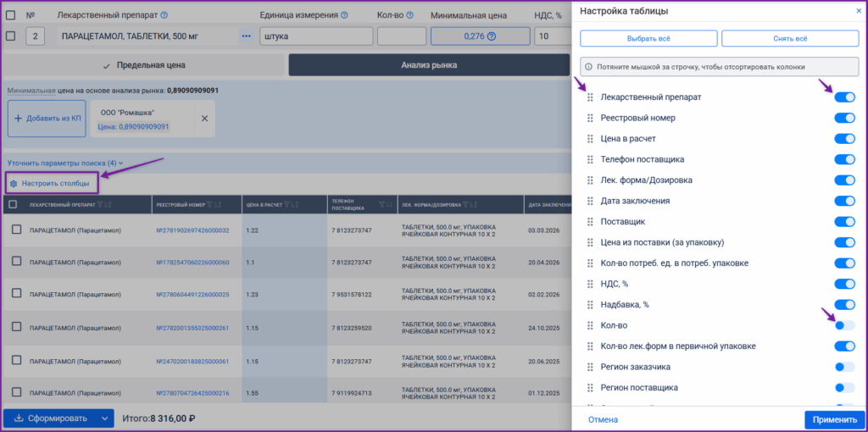Click the drag handle beside НДС, % in settings
The image size is (868, 432).
pyautogui.click(x=590, y=284)
